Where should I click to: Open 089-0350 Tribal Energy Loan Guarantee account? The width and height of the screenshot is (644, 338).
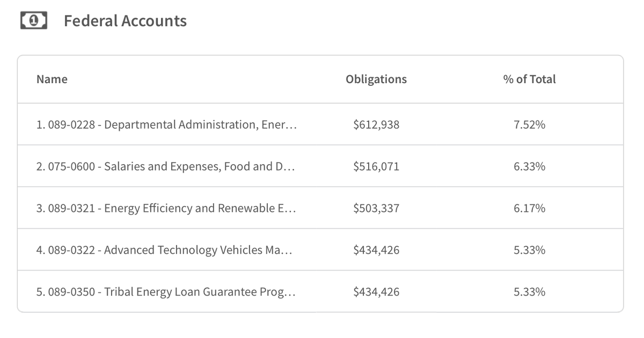[166, 292]
